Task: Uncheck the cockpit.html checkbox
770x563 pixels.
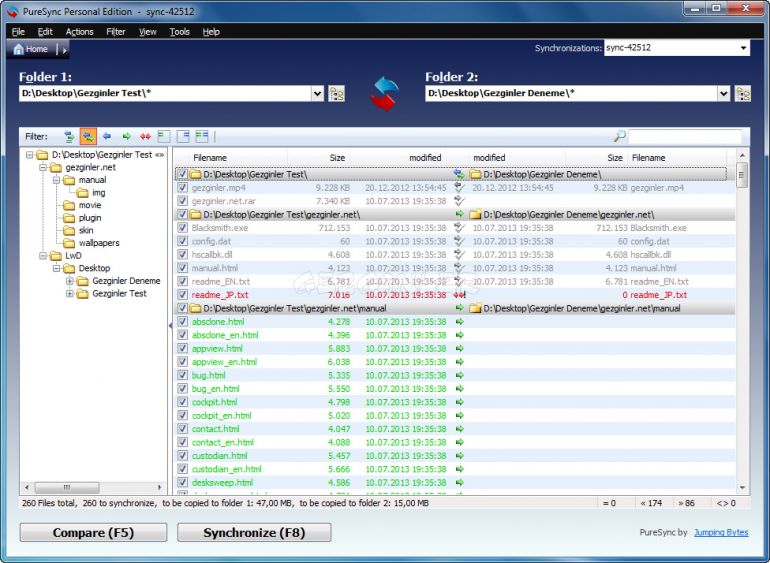Action: click(183, 402)
